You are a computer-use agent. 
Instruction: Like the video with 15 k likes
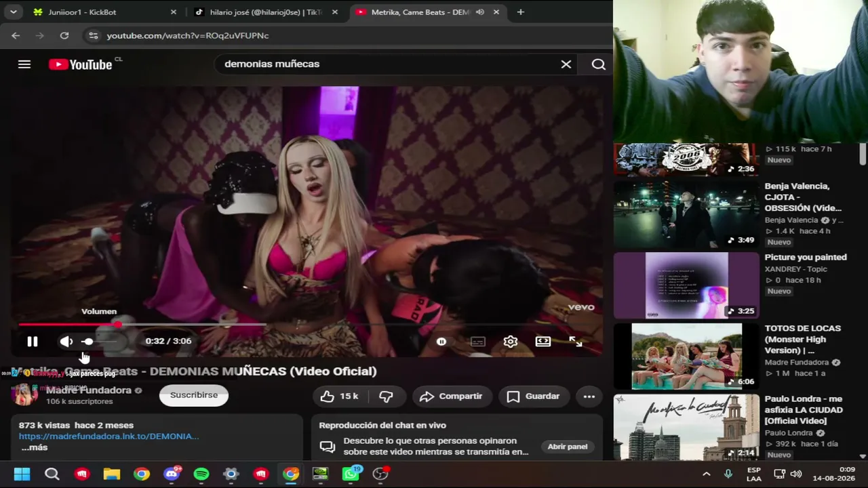tap(340, 396)
